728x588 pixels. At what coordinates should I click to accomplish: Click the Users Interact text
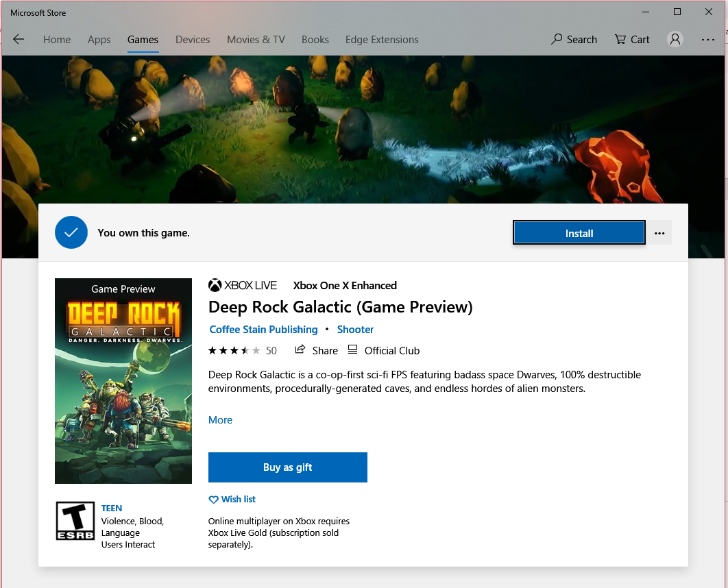128,544
